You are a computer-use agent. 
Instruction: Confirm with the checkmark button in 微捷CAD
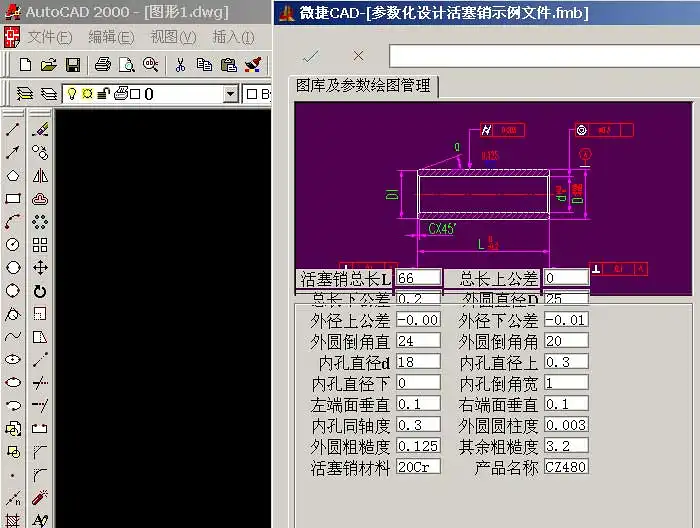click(311, 56)
